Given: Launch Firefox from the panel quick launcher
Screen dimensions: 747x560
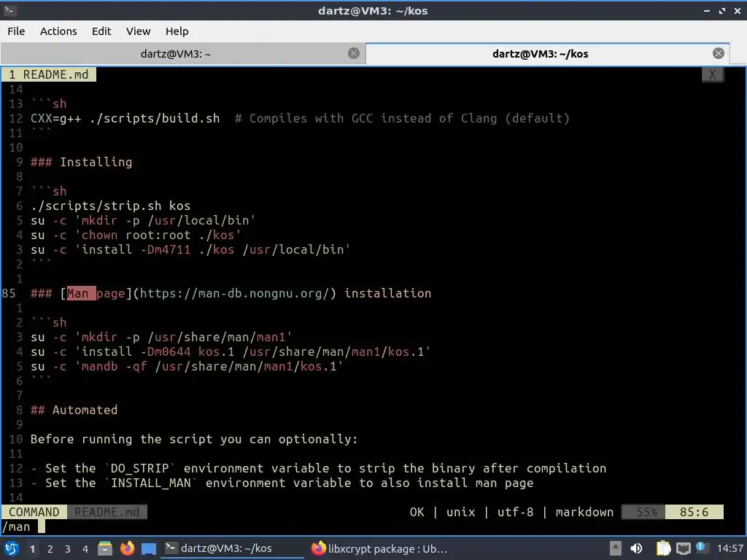Looking at the screenshot, I should (x=127, y=548).
